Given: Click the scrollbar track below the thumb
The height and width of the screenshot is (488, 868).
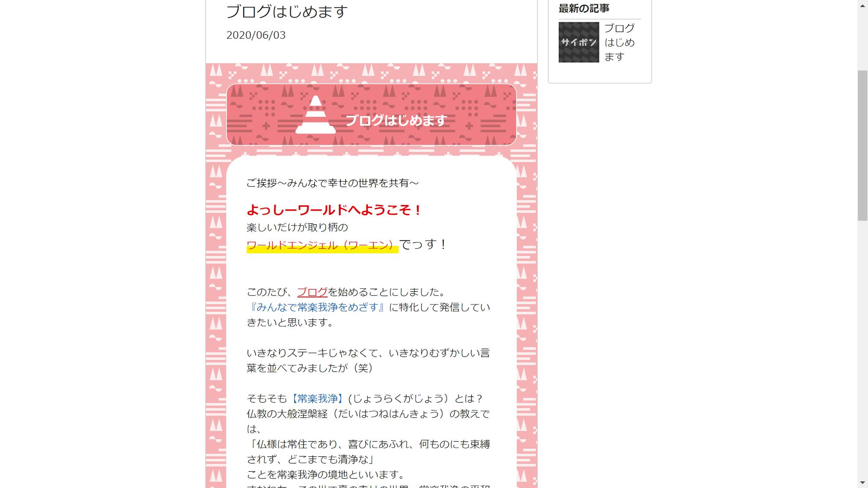Looking at the screenshot, I should (x=862, y=350).
